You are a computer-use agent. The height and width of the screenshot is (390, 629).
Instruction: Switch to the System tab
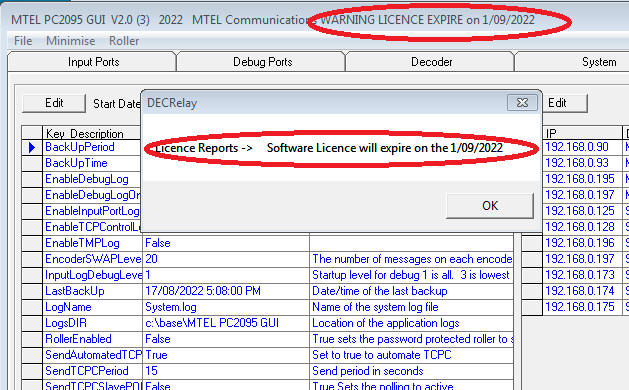[599, 62]
